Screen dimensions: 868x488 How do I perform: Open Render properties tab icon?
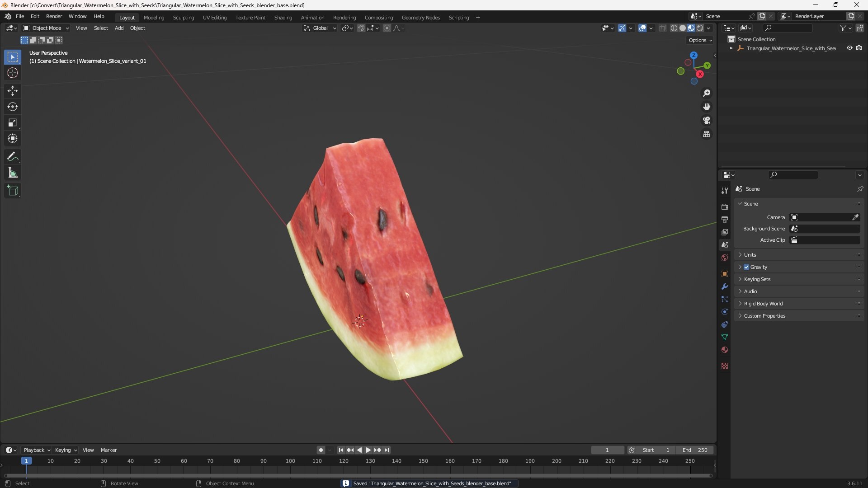[725, 206]
